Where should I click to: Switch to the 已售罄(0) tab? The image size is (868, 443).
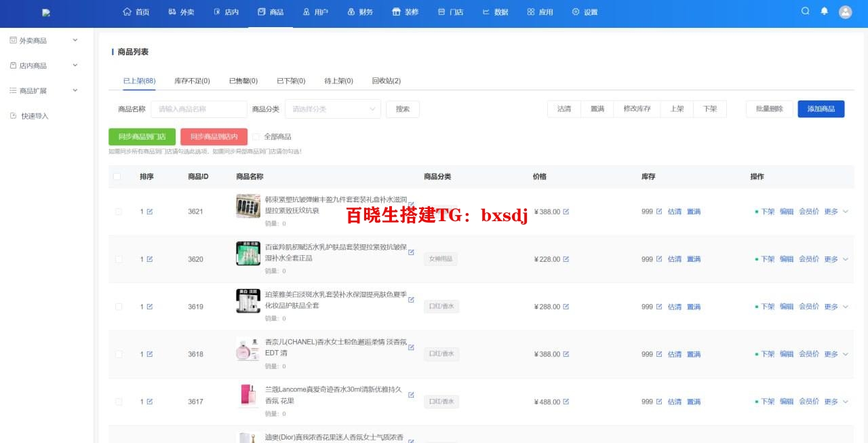pyautogui.click(x=243, y=81)
